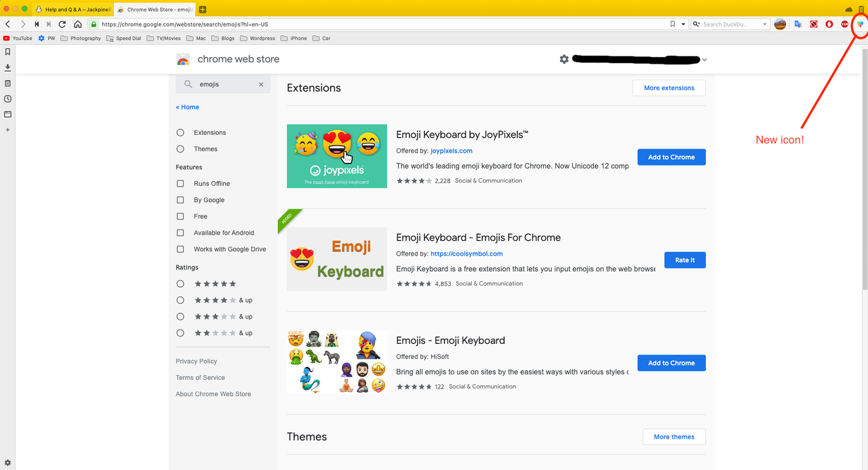
Task: Expand the account menu chevron
Action: tap(705, 60)
